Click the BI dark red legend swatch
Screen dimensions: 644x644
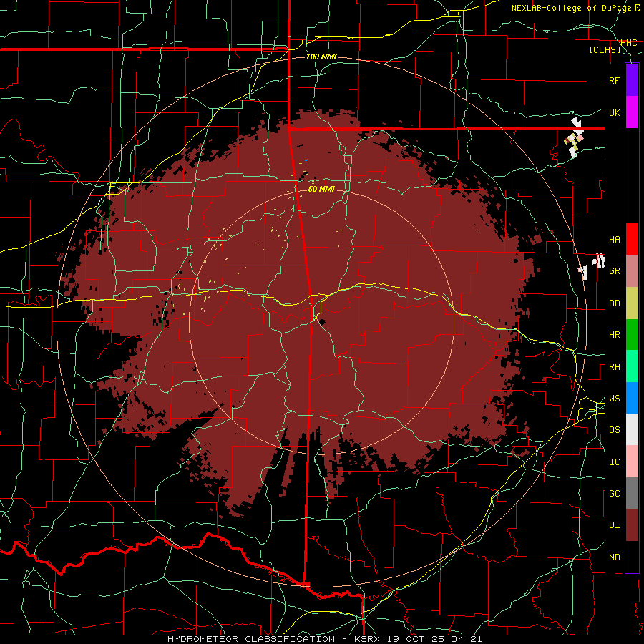coord(632,525)
